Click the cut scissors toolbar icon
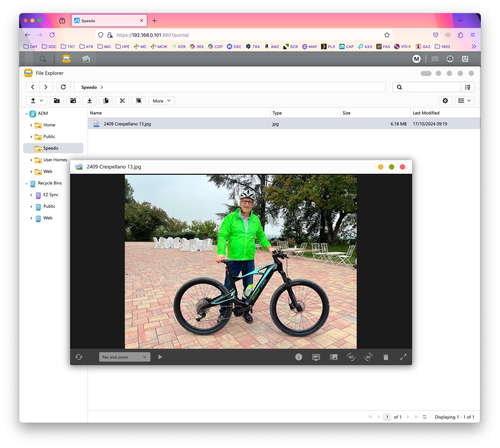 [122, 101]
